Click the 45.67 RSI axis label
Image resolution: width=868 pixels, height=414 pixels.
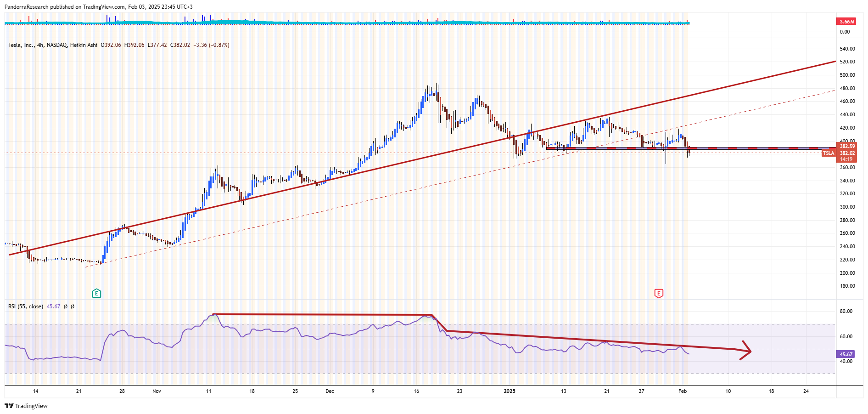pyautogui.click(x=846, y=354)
